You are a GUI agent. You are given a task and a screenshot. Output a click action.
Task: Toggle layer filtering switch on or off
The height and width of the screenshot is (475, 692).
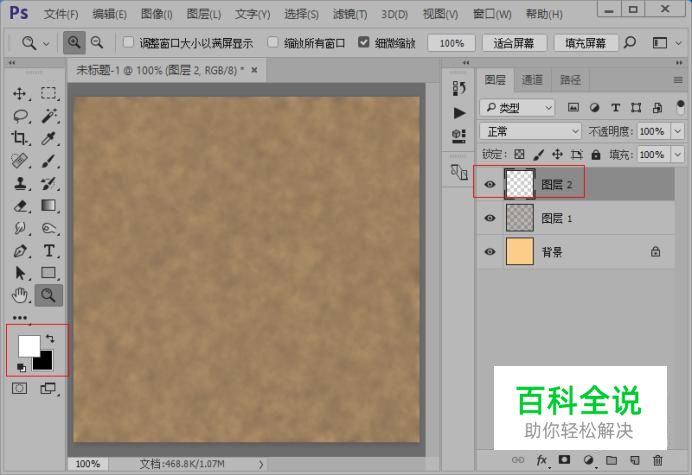680,108
